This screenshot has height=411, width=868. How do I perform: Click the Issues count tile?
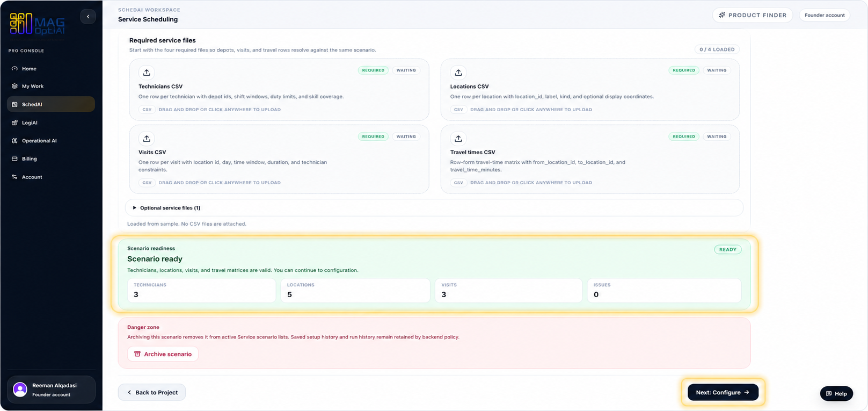click(x=664, y=290)
